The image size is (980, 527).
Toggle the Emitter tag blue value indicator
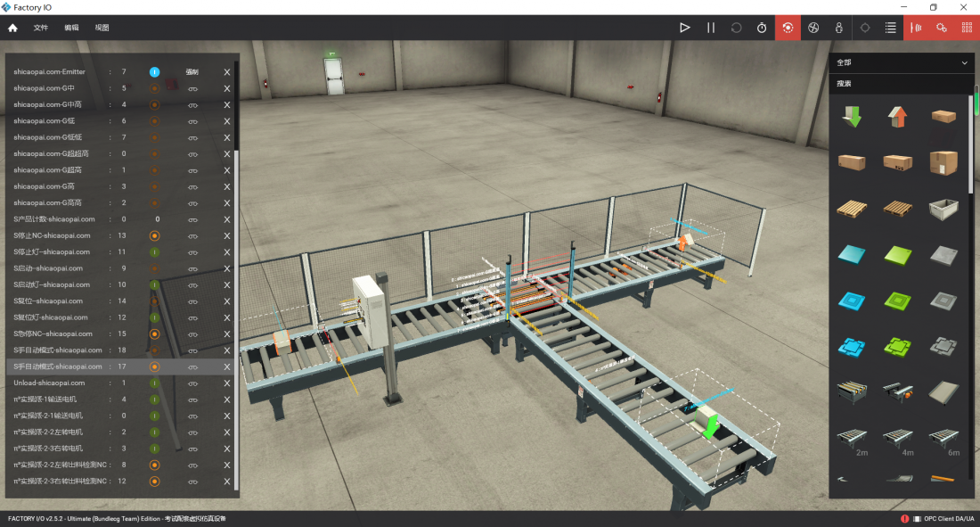[154, 71]
